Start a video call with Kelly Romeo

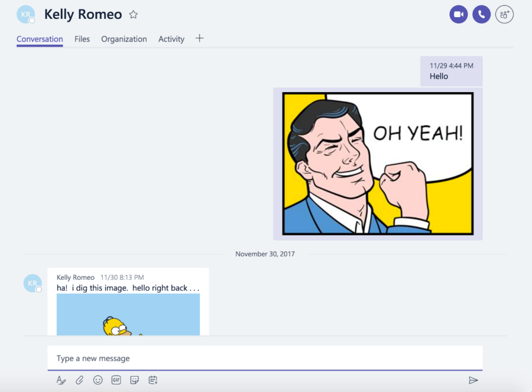click(x=458, y=15)
